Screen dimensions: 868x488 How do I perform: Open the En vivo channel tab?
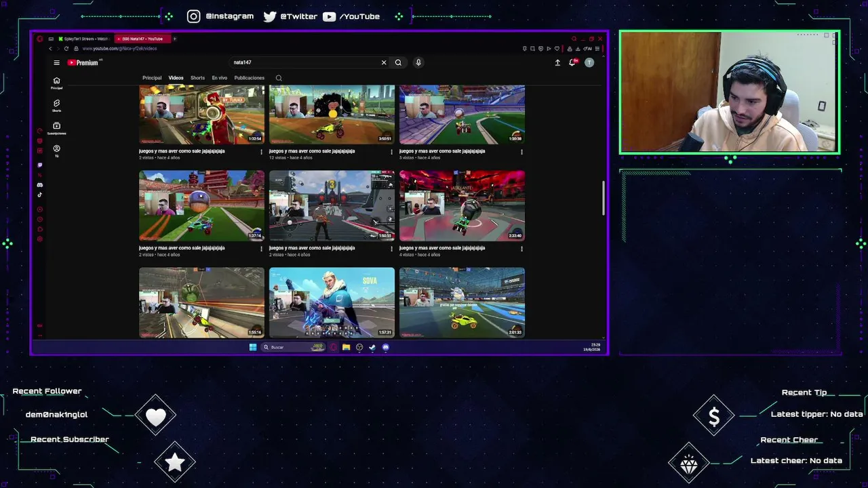point(219,78)
